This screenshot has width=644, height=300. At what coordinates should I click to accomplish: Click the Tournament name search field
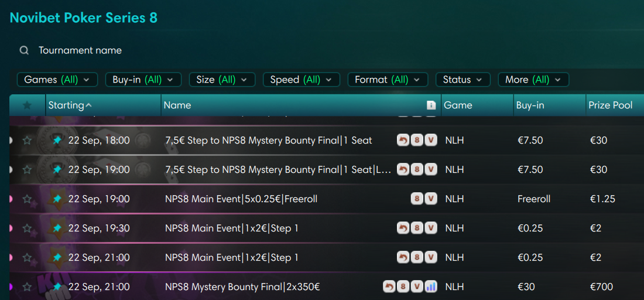tap(81, 50)
